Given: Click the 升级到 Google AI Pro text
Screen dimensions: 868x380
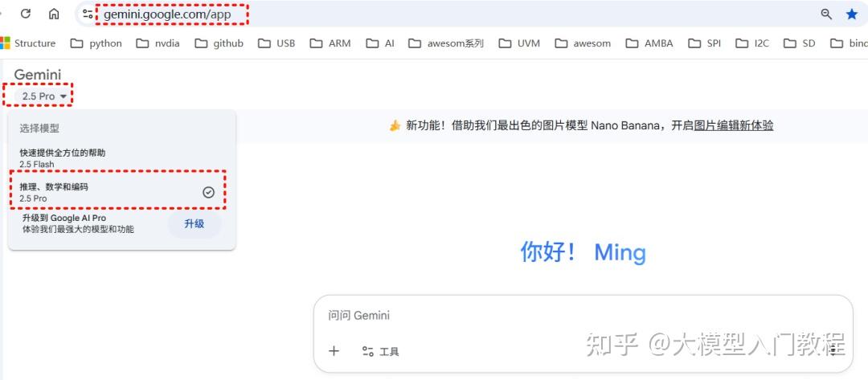Looking at the screenshot, I should 64,218.
